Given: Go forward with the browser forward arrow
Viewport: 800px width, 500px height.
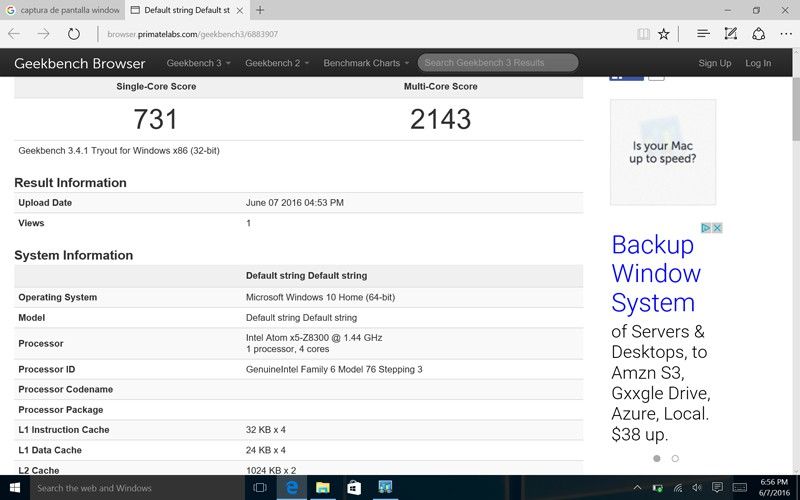Looking at the screenshot, I should pyautogui.click(x=43, y=34).
